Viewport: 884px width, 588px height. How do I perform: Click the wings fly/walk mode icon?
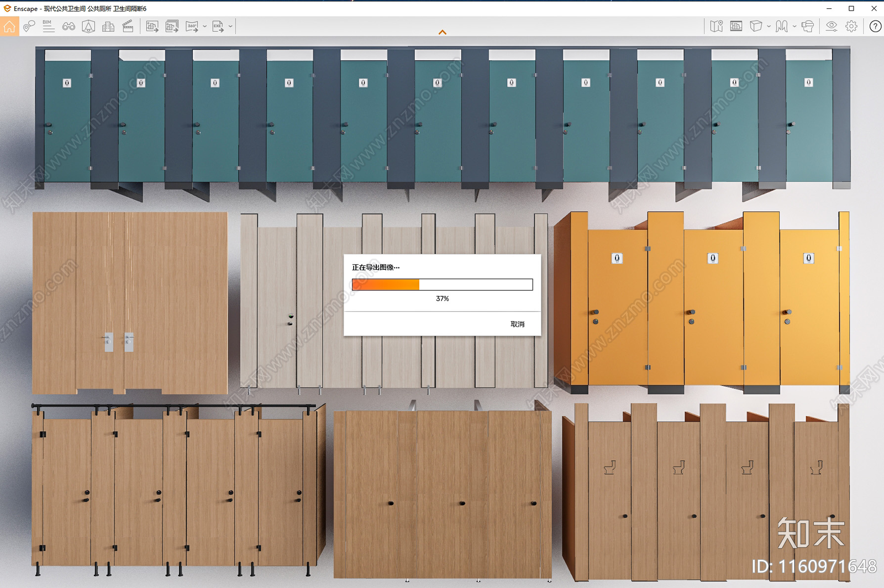781,26
